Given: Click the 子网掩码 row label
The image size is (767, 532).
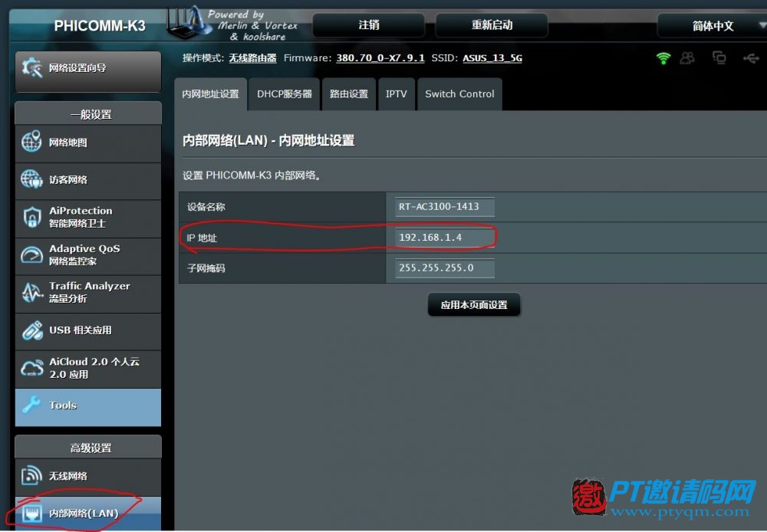Looking at the screenshot, I should 206,268.
